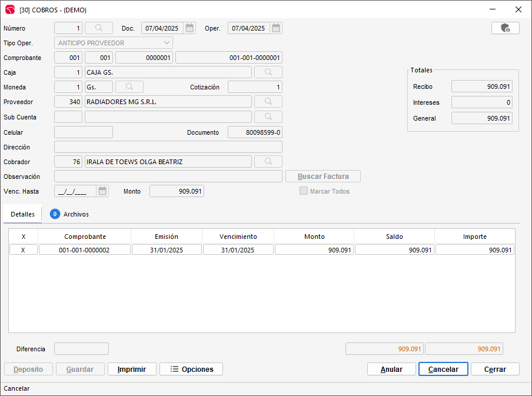
Task: Click the Sub Cuenta search icon
Action: 268,117
